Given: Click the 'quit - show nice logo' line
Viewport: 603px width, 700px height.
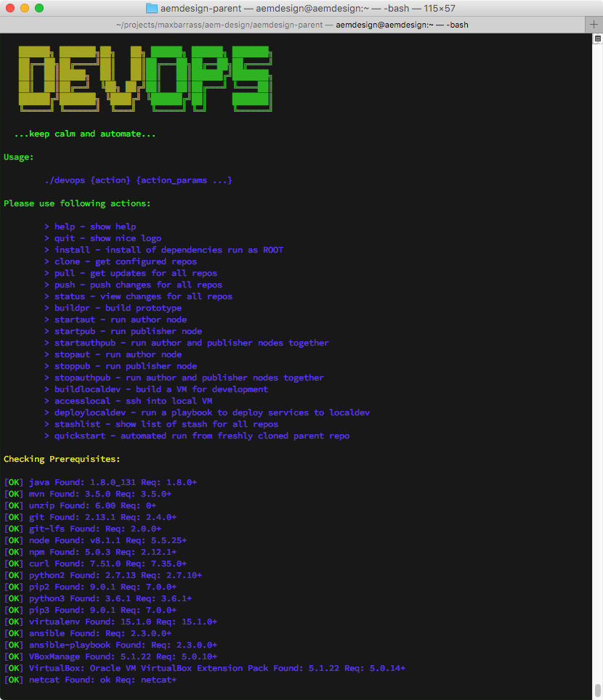Looking at the screenshot, I should [103, 238].
